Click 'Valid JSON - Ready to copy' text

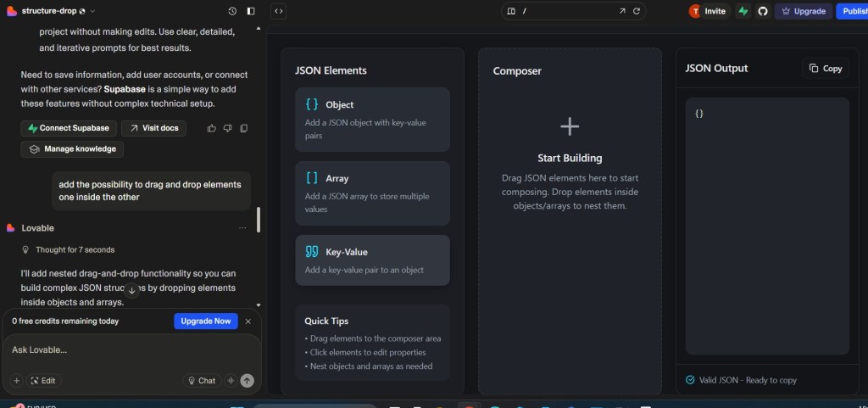[x=748, y=380]
